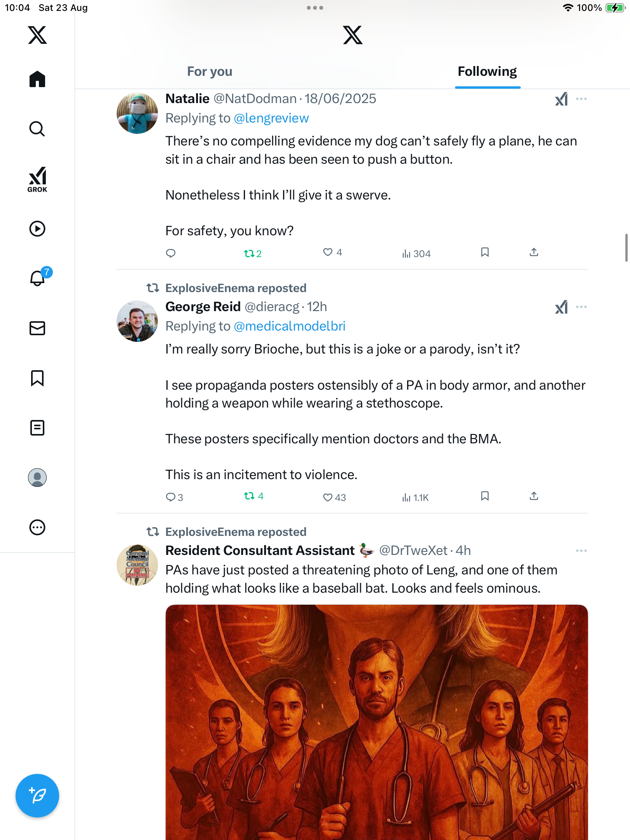Viewport: 630px width, 840px height.
Task: Open more options on Resident Consultant Assistant post
Action: pyautogui.click(x=581, y=551)
